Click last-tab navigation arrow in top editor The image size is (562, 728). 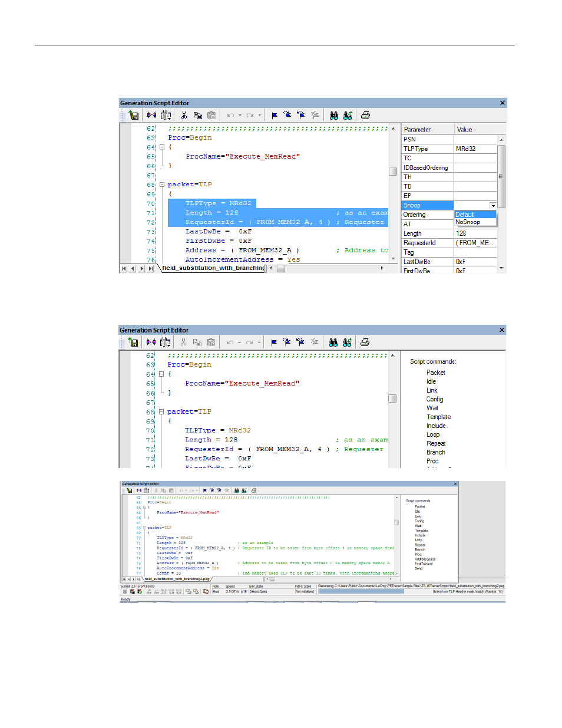point(151,268)
